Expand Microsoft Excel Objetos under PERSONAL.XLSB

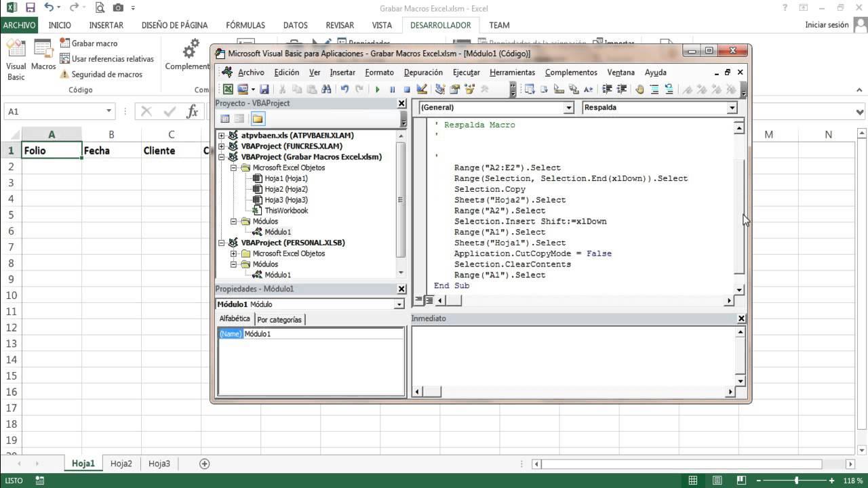tap(234, 253)
